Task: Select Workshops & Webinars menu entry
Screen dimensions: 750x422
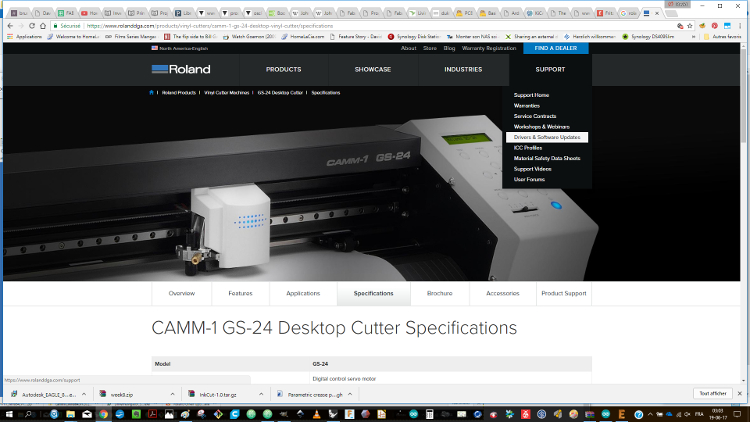Action: [541, 127]
